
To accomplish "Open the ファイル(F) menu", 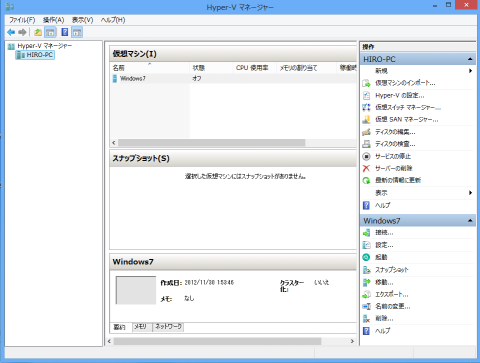I will 22,20.
